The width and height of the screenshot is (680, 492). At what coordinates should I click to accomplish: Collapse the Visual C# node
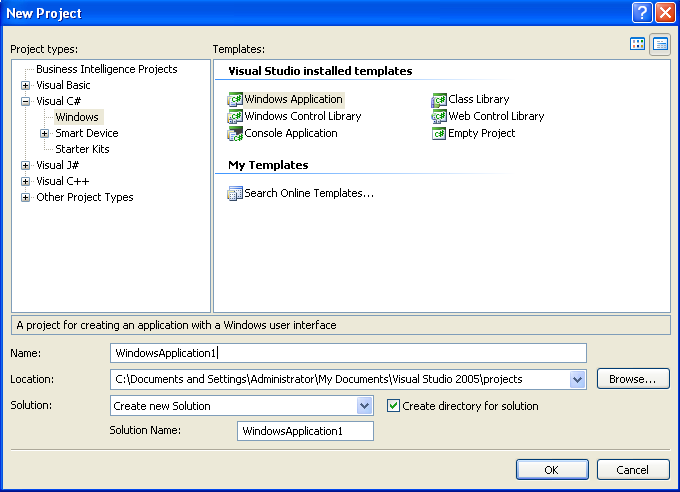pyautogui.click(x=26, y=102)
